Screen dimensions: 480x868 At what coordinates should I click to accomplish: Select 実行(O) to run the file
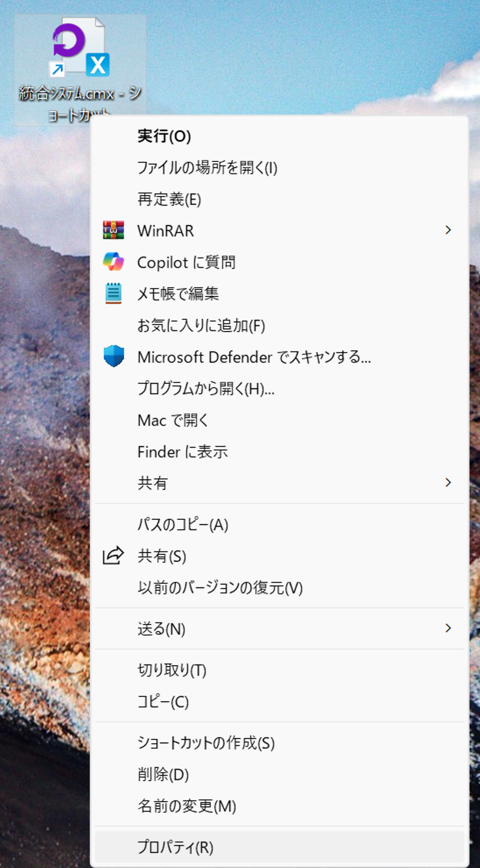(x=164, y=136)
